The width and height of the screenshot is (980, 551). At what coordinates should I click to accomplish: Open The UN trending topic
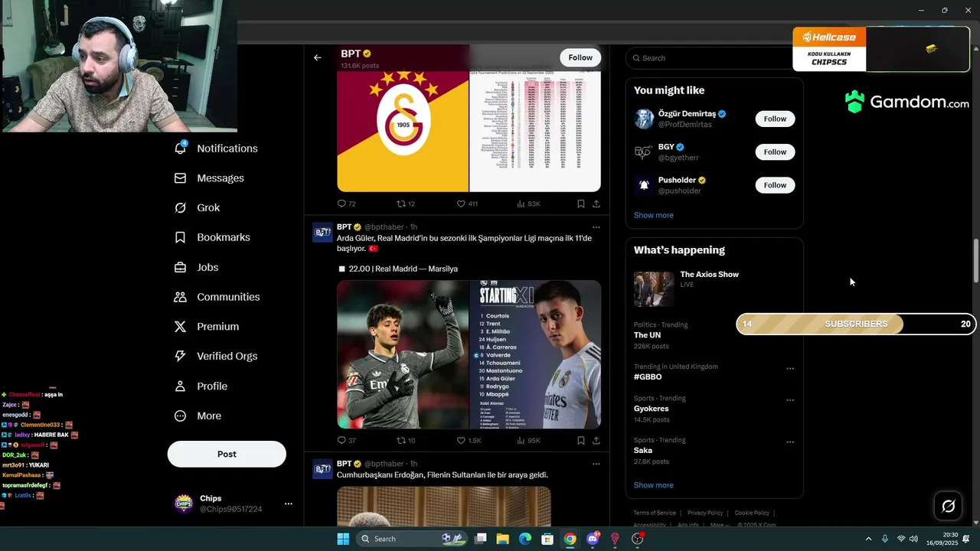(x=647, y=335)
